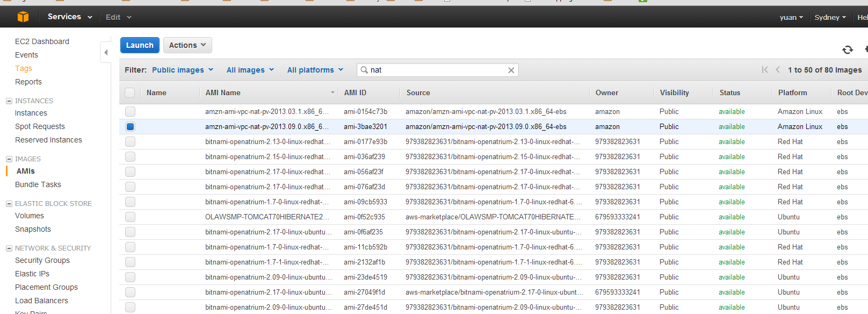
Task: Open EC2 Dashboard in sidebar
Action: [x=42, y=41]
